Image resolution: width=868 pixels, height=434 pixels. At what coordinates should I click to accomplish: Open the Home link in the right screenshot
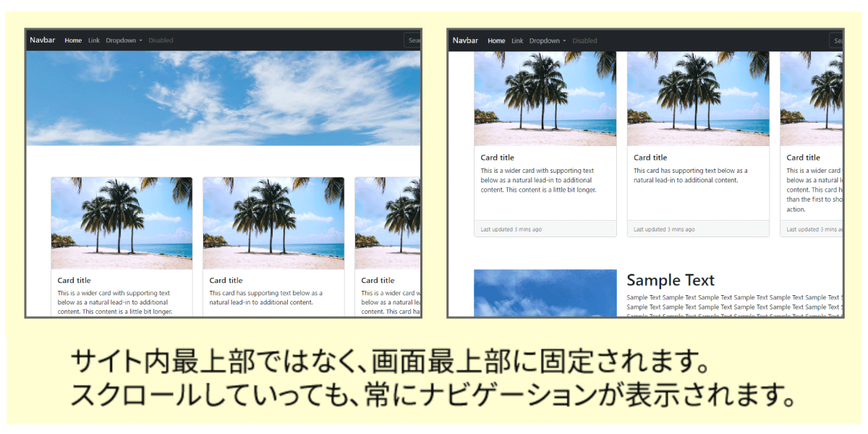click(x=496, y=41)
